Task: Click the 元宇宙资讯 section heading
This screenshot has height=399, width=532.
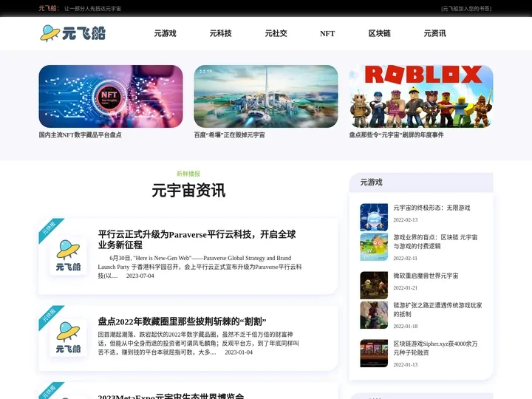Action: click(x=188, y=190)
